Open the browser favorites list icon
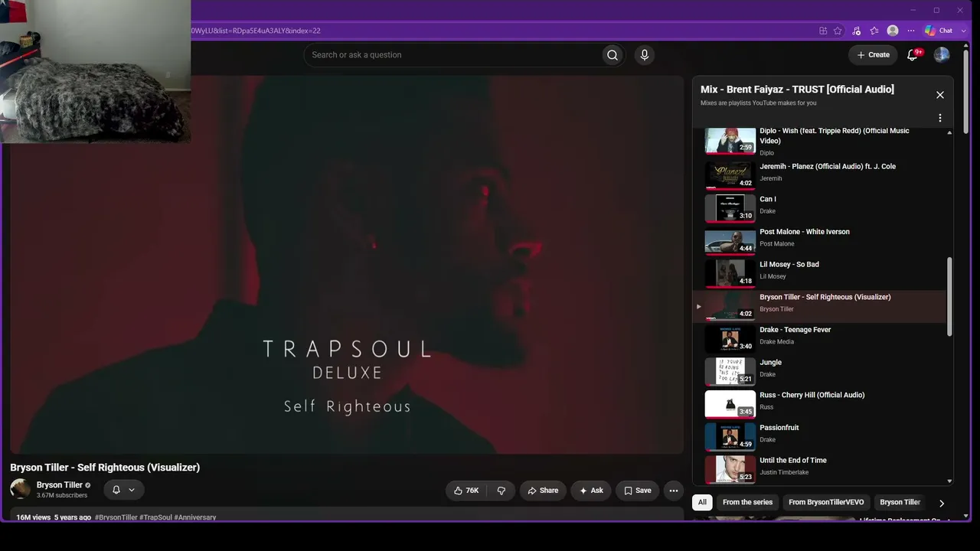This screenshot has height=551, width=980. click(874, 31)
